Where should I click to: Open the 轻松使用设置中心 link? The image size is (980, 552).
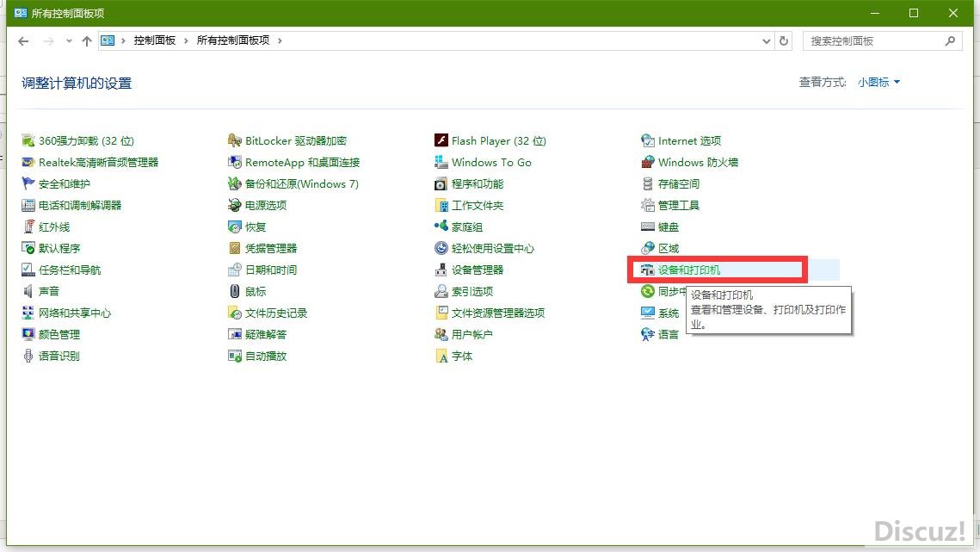493,249
